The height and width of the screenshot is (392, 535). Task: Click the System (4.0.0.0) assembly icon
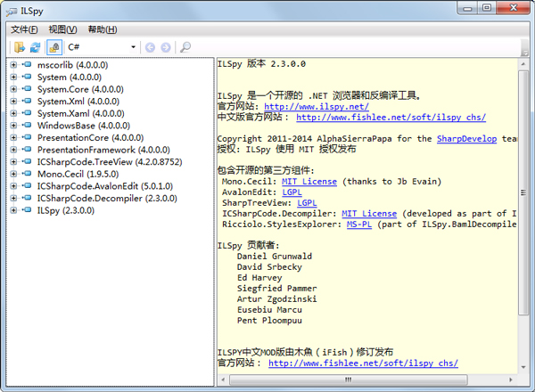point(27,77)
